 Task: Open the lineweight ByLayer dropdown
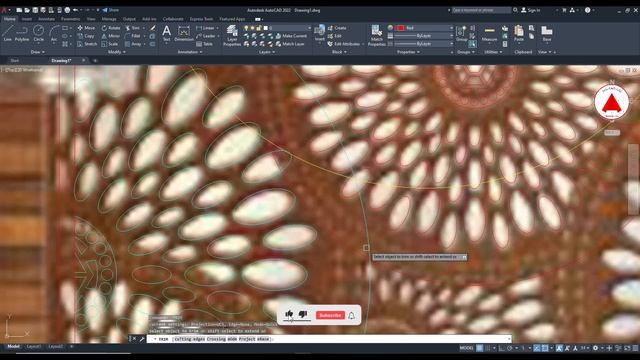451,36
